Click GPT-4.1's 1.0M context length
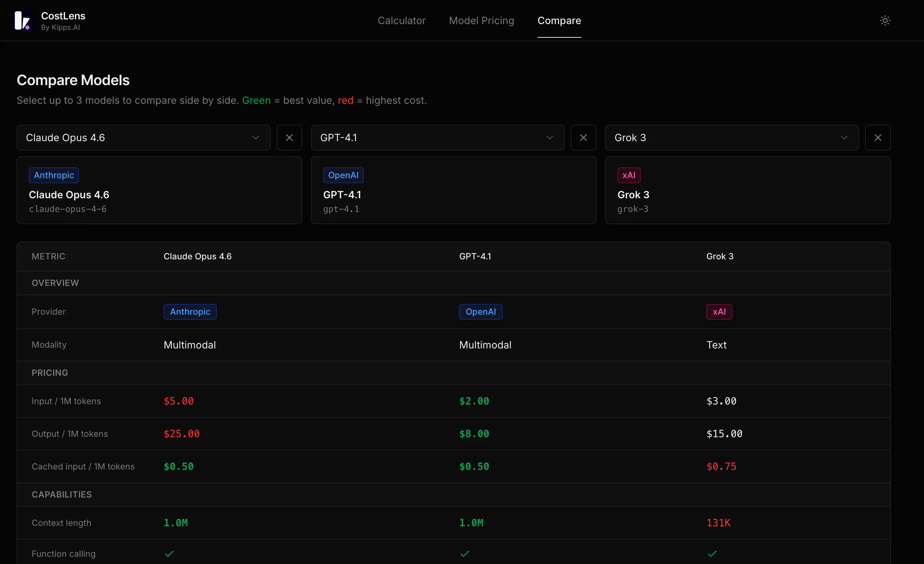 point(471,522)
